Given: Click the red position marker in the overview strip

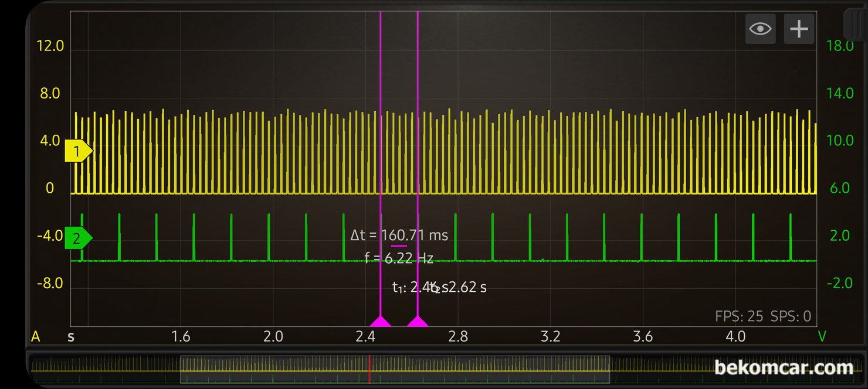Looking at the screenshot, I should point(369,370).
